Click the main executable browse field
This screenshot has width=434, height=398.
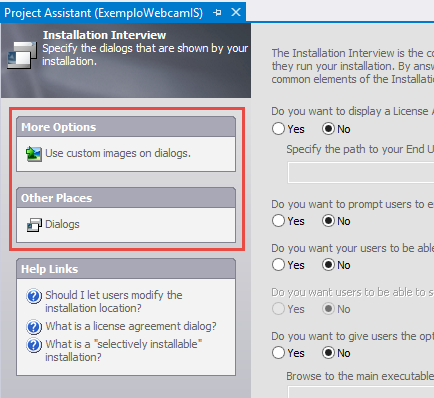pos(361,392)
